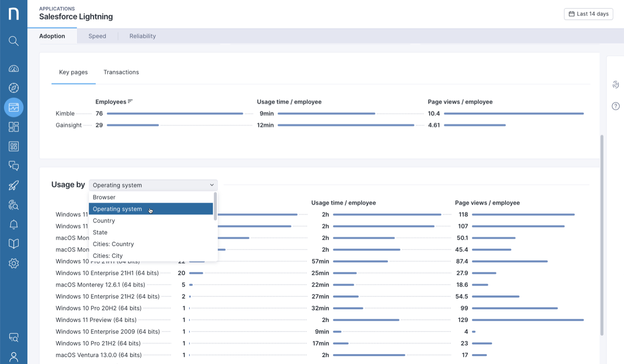Click the Nexthink logo in the sidebar
The height and width of the screenshot is (364, 624).
pos(14,14)
